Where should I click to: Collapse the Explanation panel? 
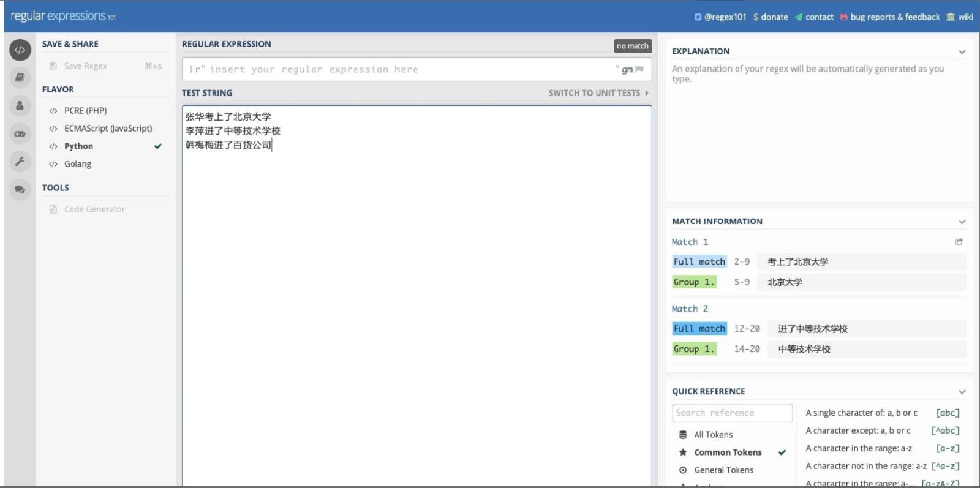pos(962,52)
